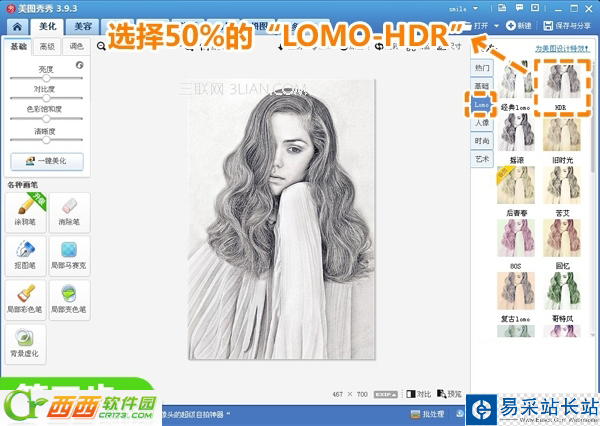Select the 局部马赛克 tool

click(x=69, y=256)
